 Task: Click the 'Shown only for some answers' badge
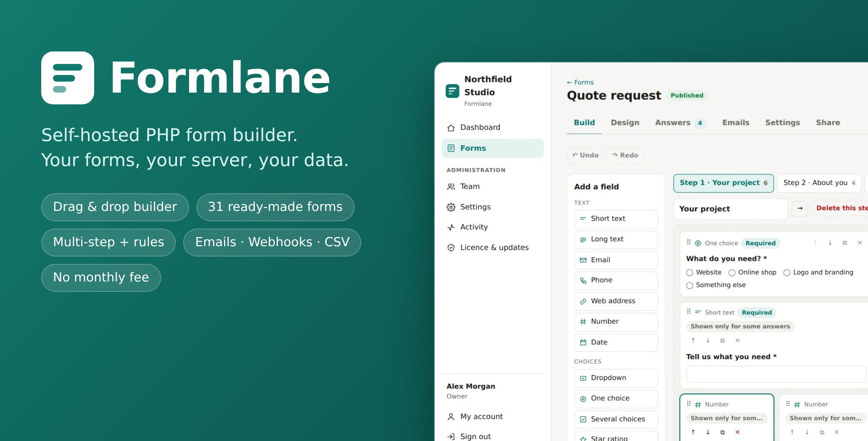tap(740, 326)
